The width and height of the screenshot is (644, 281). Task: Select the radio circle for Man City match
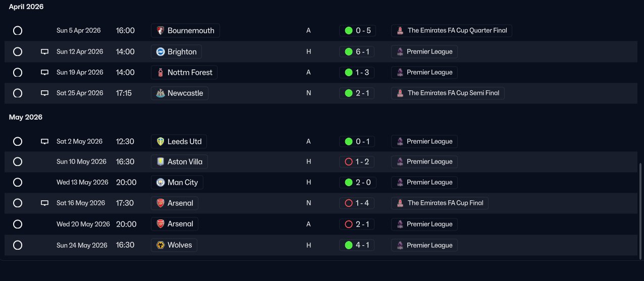tap(18, 183)
